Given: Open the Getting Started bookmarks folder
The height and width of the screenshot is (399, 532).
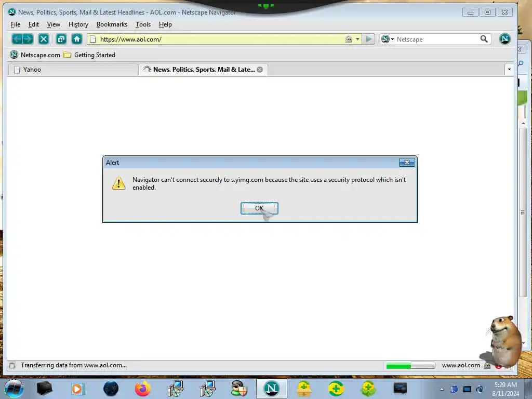Looking at the screenshot, I should coord(90,55).
